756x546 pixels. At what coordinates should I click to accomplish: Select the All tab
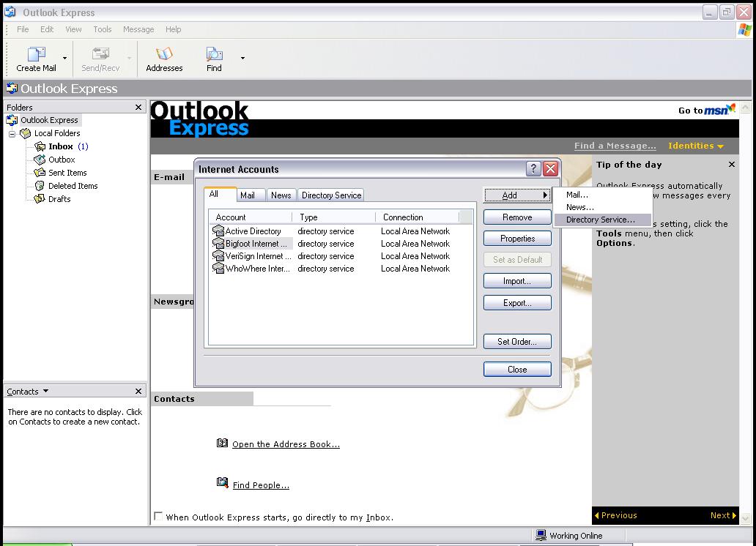[220, 194]
